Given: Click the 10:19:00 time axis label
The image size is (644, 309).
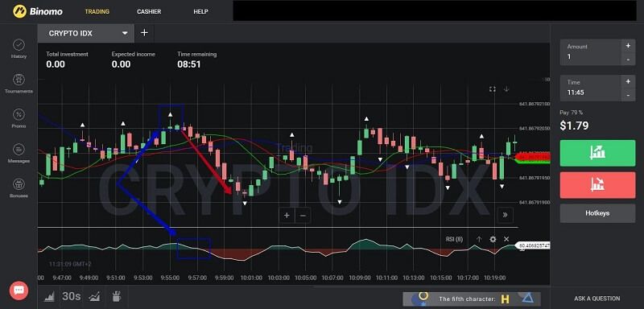Looking at the screenshot, I should (494, 278).
